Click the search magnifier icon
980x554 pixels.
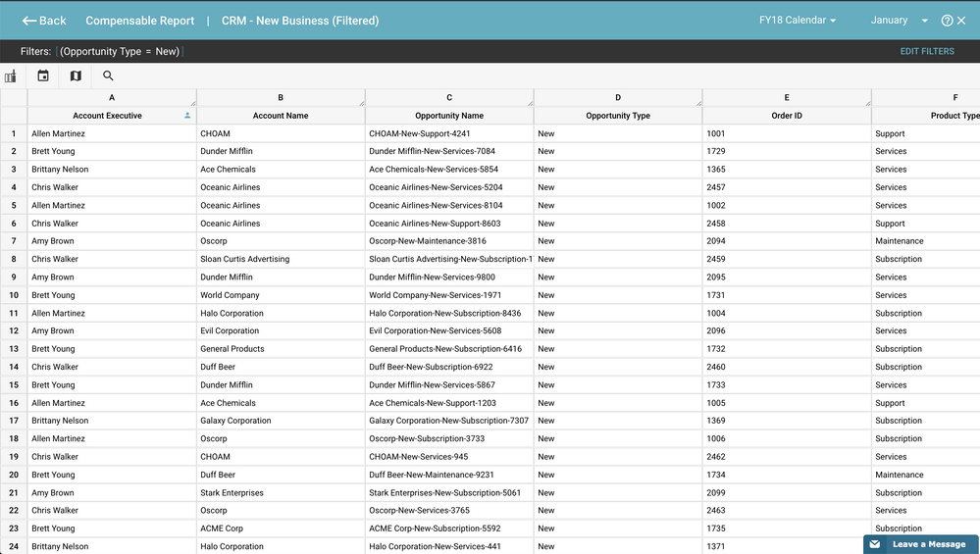coord(108,76)
